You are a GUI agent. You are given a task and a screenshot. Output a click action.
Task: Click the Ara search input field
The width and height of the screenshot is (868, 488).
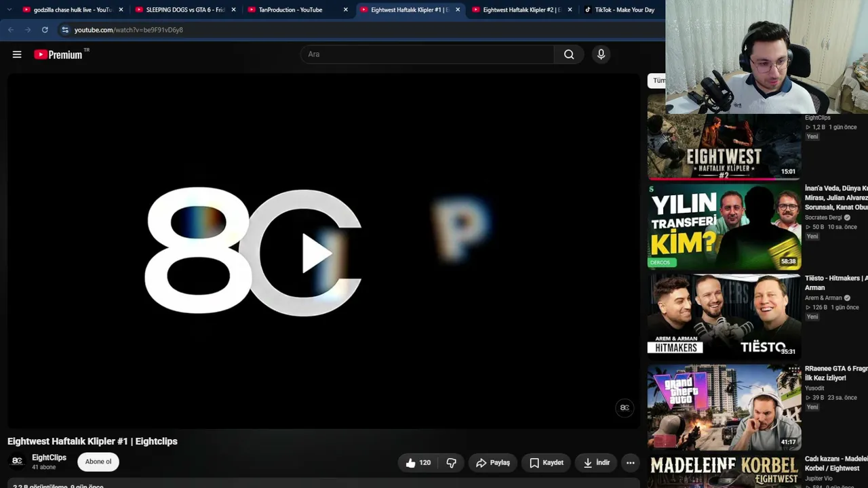click(427, 54)
